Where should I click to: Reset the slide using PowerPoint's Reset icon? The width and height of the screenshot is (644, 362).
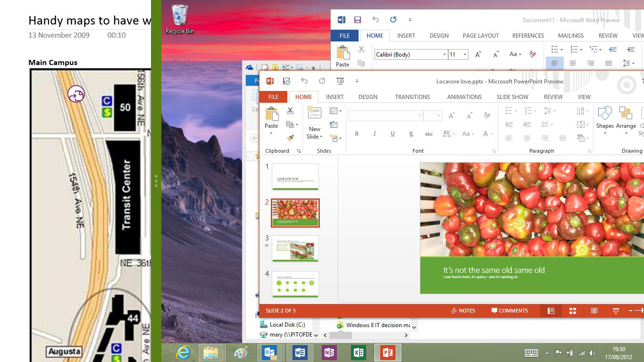pyautogui.click(x=334, y=124)
